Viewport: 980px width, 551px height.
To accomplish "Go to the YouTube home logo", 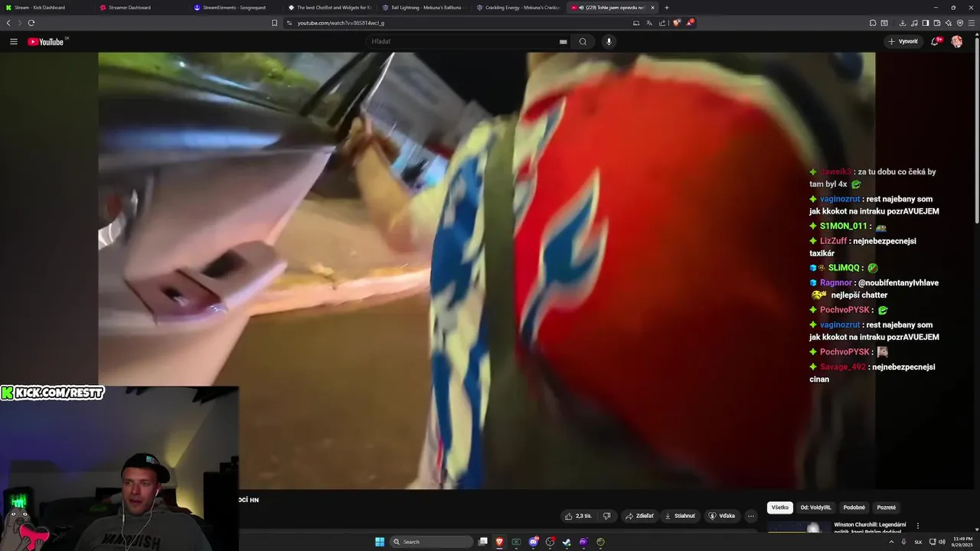I will tap(47, 41).
